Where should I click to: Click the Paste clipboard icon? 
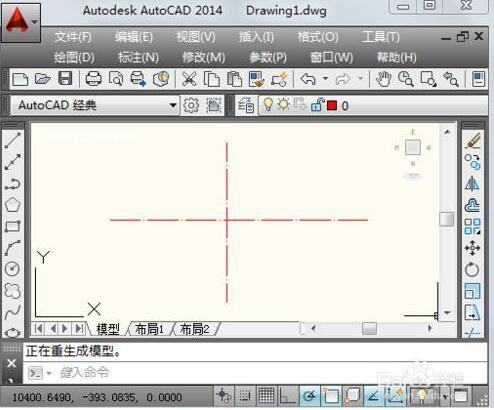tap(234, 79)
